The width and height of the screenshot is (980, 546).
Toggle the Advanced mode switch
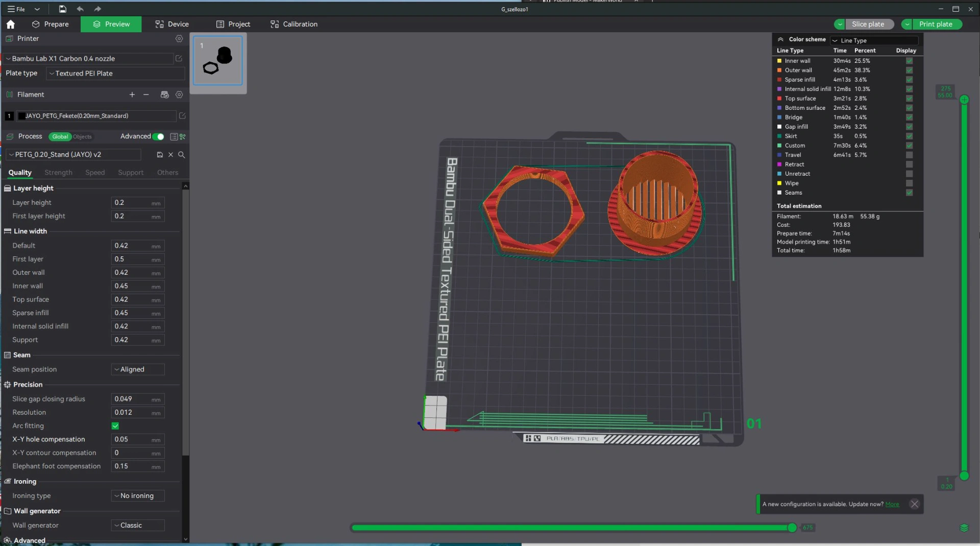158,136
